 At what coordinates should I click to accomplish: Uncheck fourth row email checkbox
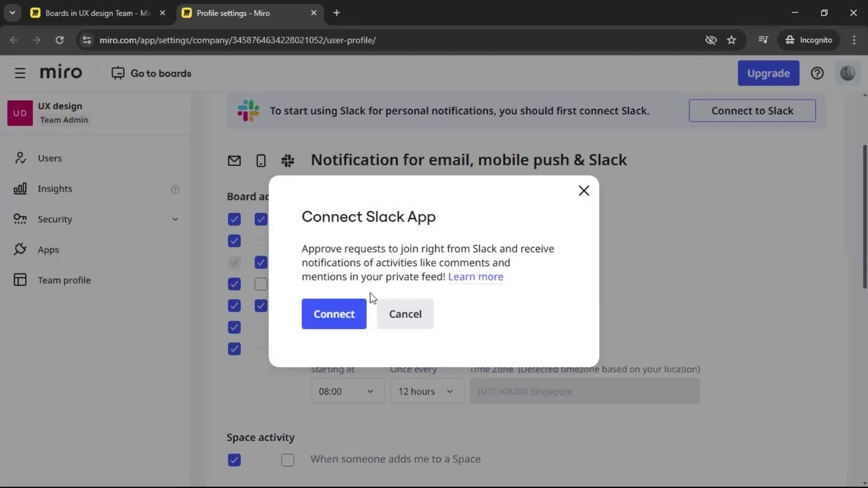[234, 284]
